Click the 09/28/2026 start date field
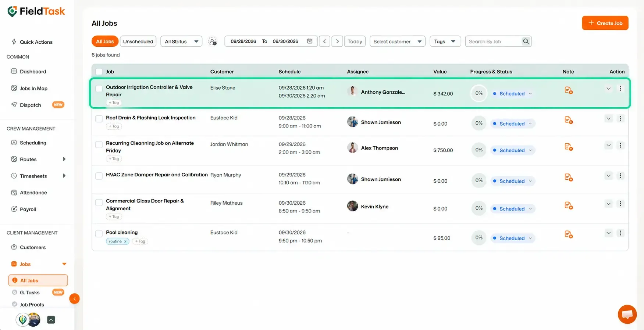Screen dimensions: 644x330 coord(243,41)
